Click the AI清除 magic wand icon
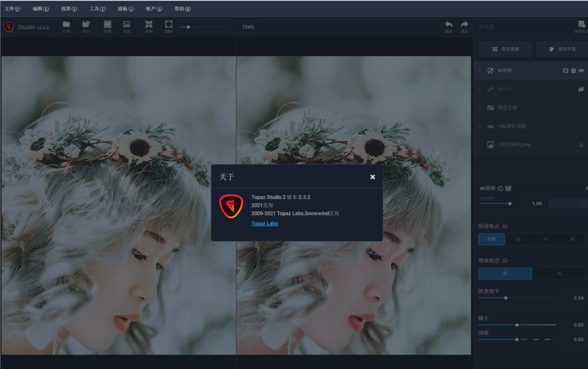The width and height of the screenshot is (588, 369). point(490,71)
